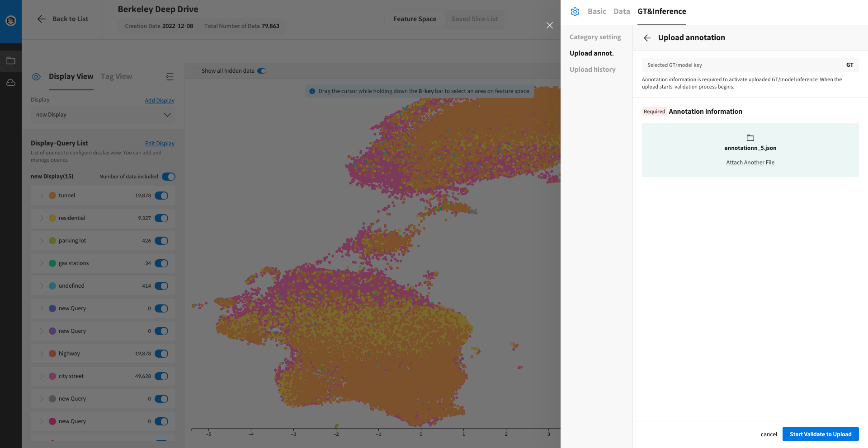Select Upload annot. menu item
The image size is (868, 448).
point(592,53)
